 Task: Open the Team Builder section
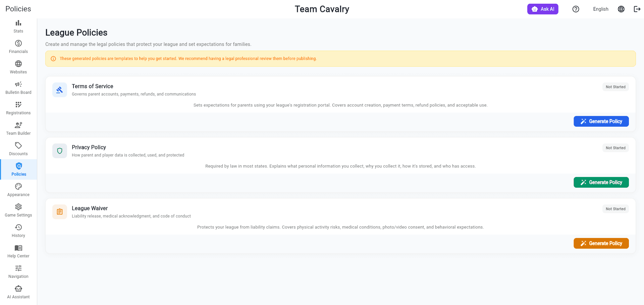coord(18,129)
